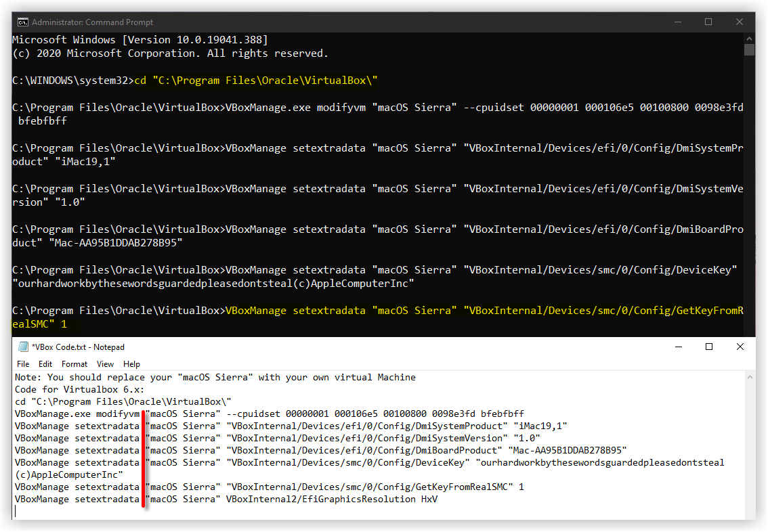Maximize the Notepad window
Image resolution: width=768 pixels, height=532 pixels.
click(x=708, y=347)
